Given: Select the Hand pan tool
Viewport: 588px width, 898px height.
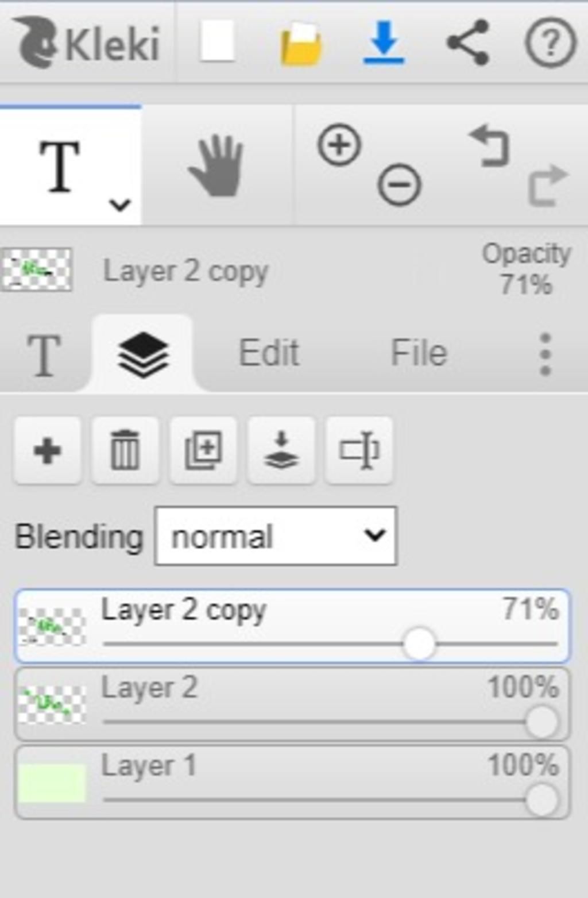Looking at the screenshot, I should click(217, 167).
